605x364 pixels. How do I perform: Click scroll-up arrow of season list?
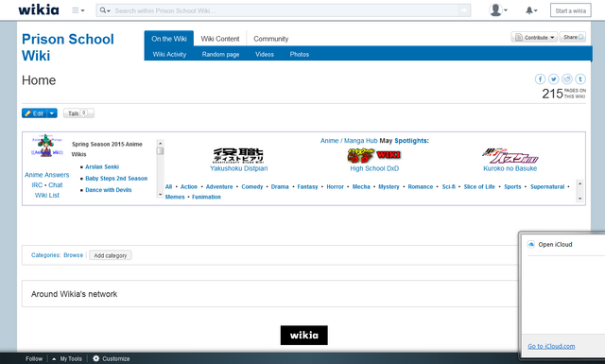point(160,143)
